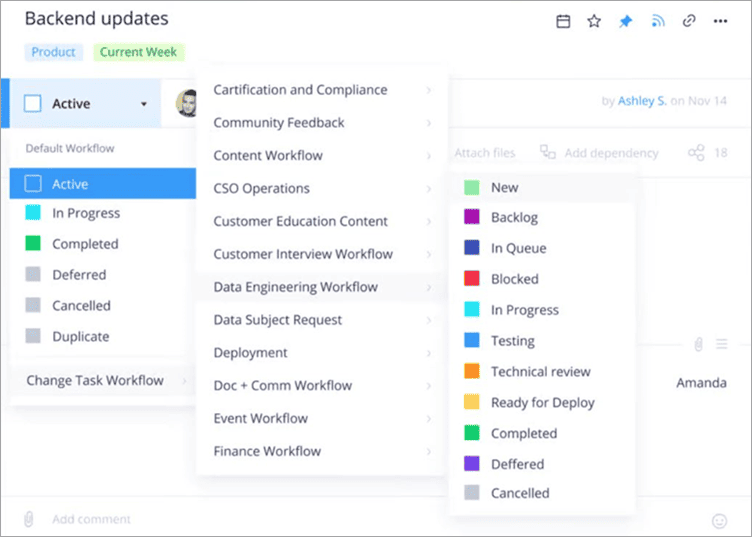
Task: Open Event Workflow entry
Action: [321, 419]
